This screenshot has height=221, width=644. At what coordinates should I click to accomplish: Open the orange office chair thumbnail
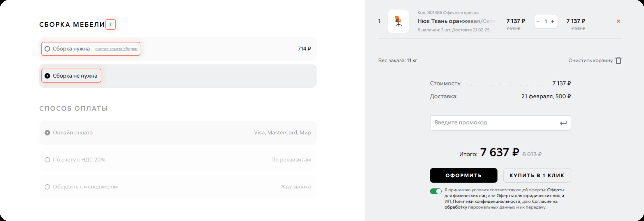[398, 21]
